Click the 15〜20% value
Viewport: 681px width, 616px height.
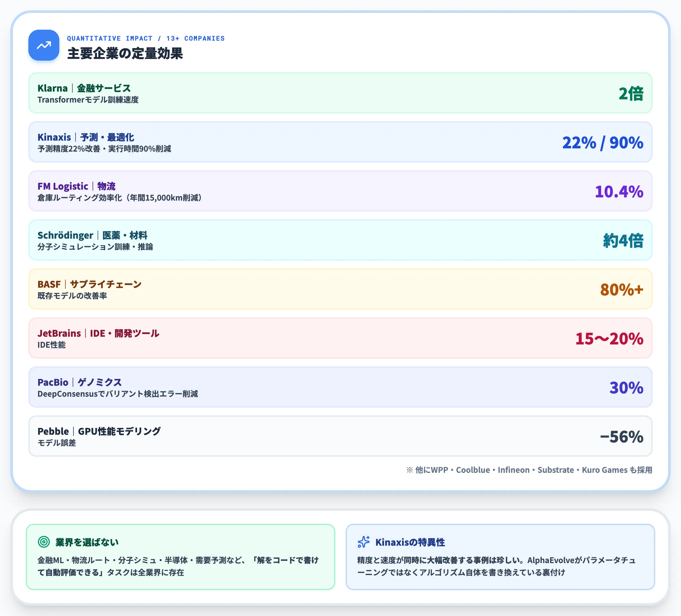coord(609,338)
